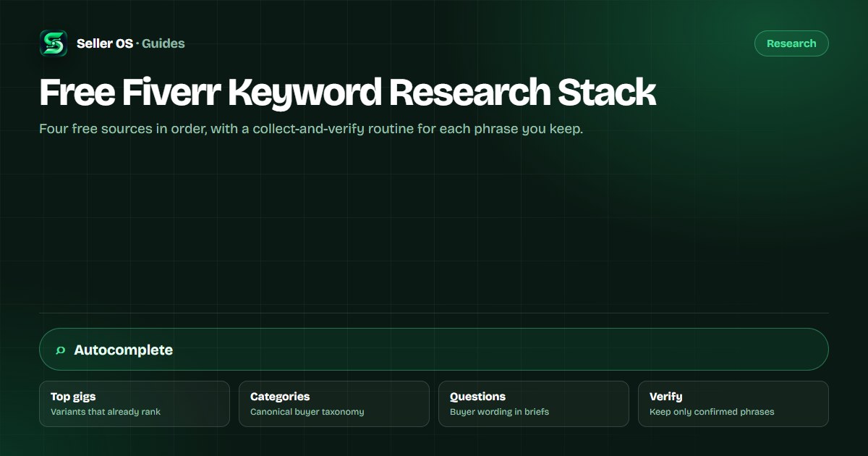This screenshot has height=456, width=868.
Task: Open the Categories card
Action: [334, 404]
